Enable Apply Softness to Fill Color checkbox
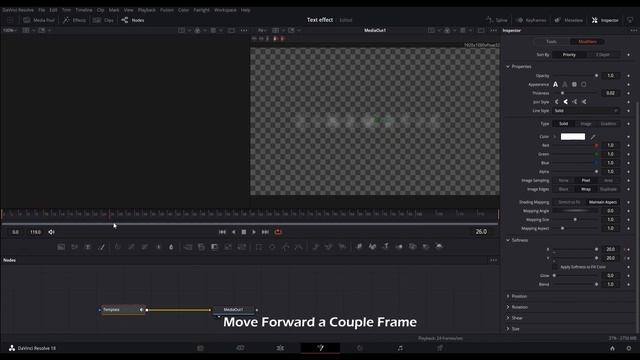 555,267
